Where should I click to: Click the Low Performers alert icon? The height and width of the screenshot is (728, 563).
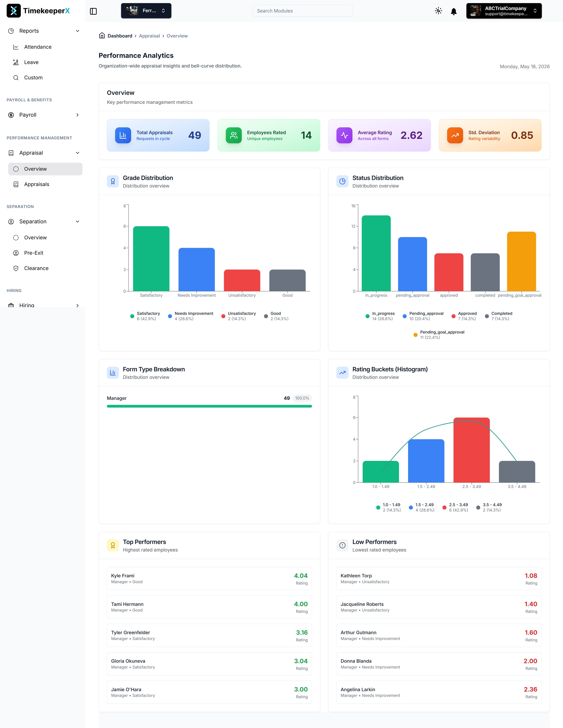(x=342, y=545)
